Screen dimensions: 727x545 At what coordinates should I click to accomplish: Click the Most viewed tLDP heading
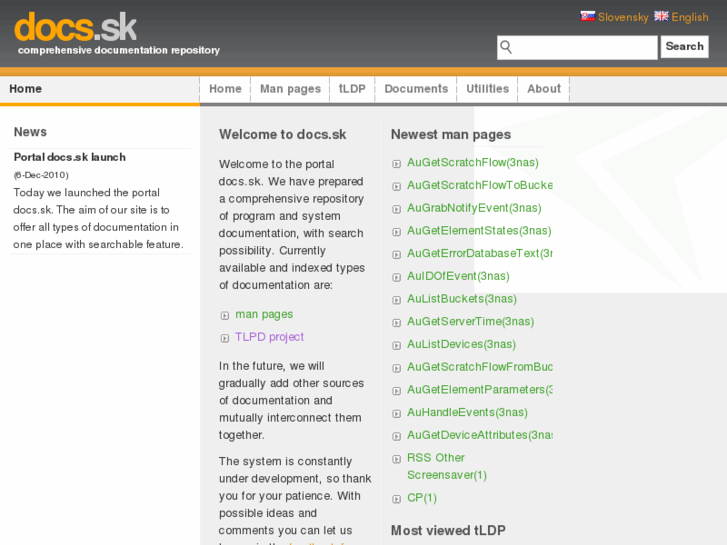coord(448,530)
